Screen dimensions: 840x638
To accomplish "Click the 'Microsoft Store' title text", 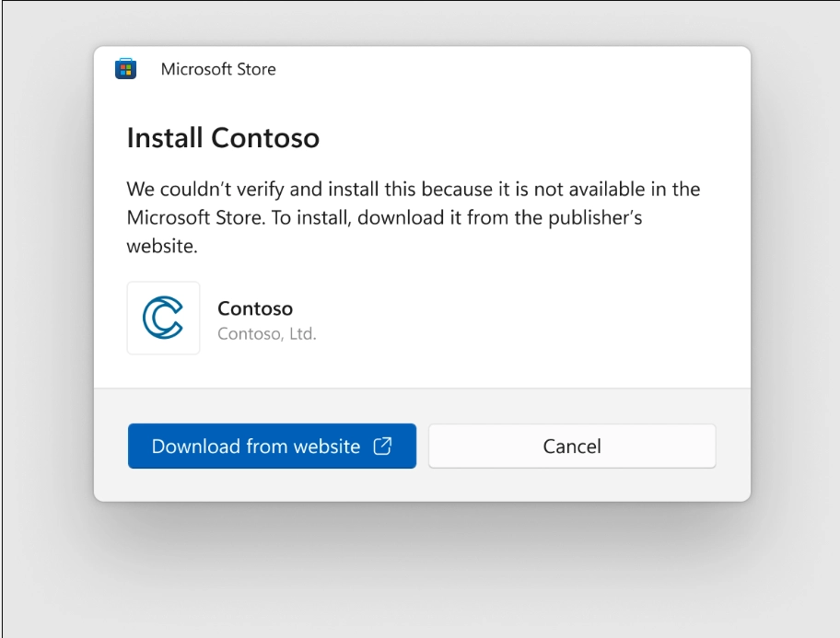I will 218,69.
